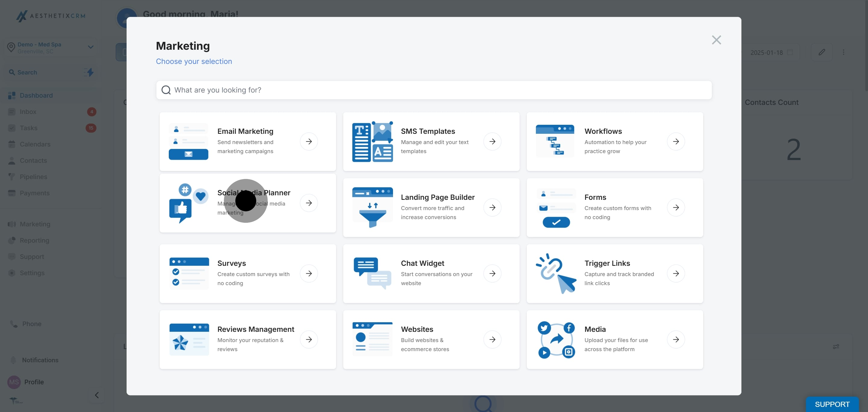The height and width of the screenshot is (412, 868).
Task: Go to the Dashboard menu item
Action: 35,95
